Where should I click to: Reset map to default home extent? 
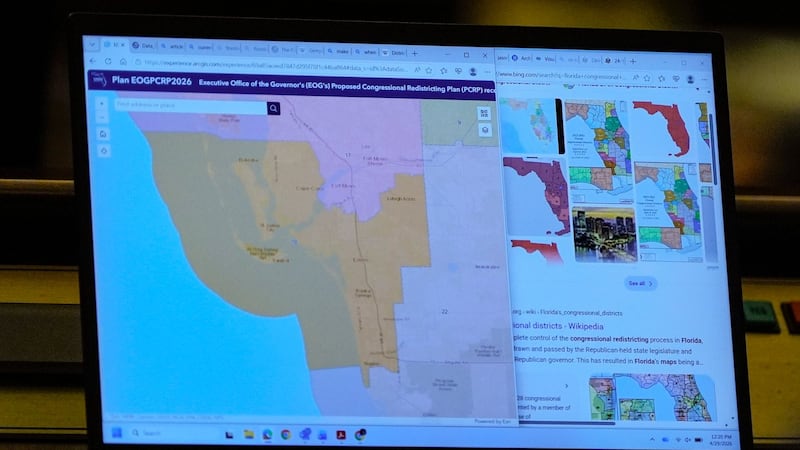pos(103,133)
